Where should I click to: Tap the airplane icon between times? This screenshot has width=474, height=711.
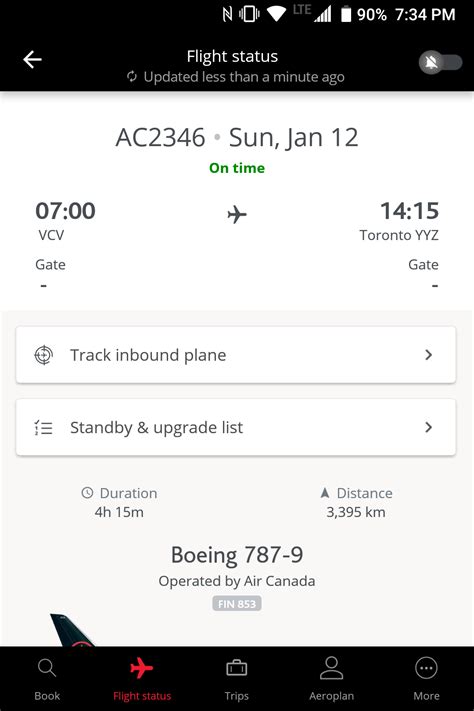pyautogui.click(x=237, y=214)
